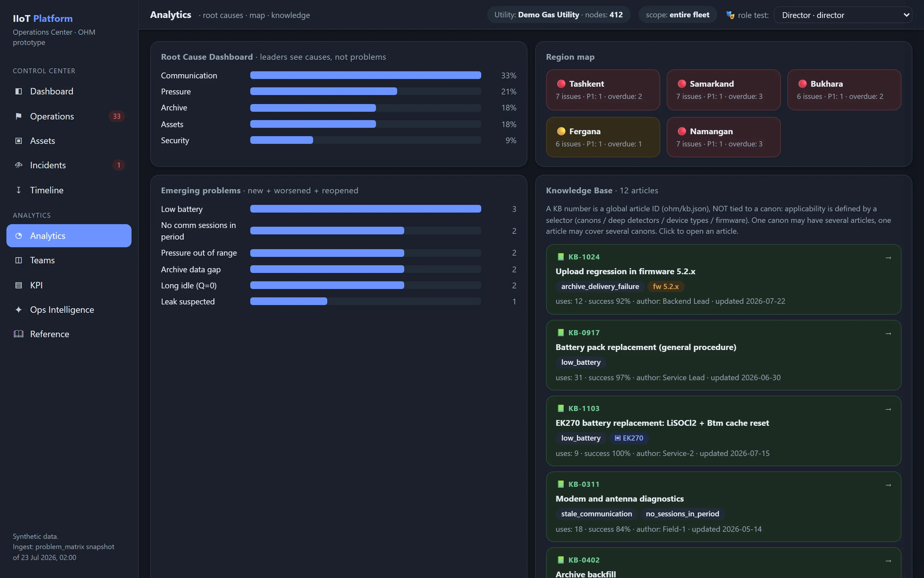This screenshot has width=924, height=578.
Task: Click the arrow on KB-0402 article card
Action: tap(888, 561)
